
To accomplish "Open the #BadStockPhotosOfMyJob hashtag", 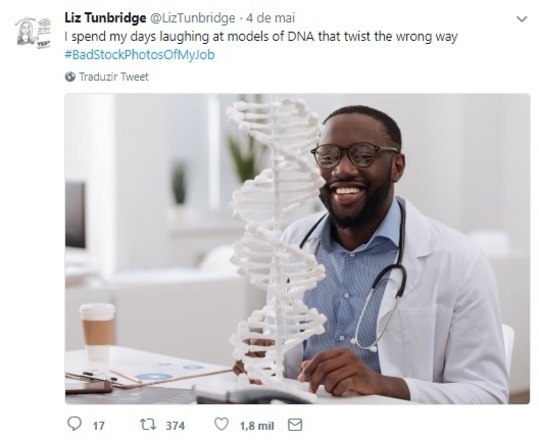I will tap(140, 55).
